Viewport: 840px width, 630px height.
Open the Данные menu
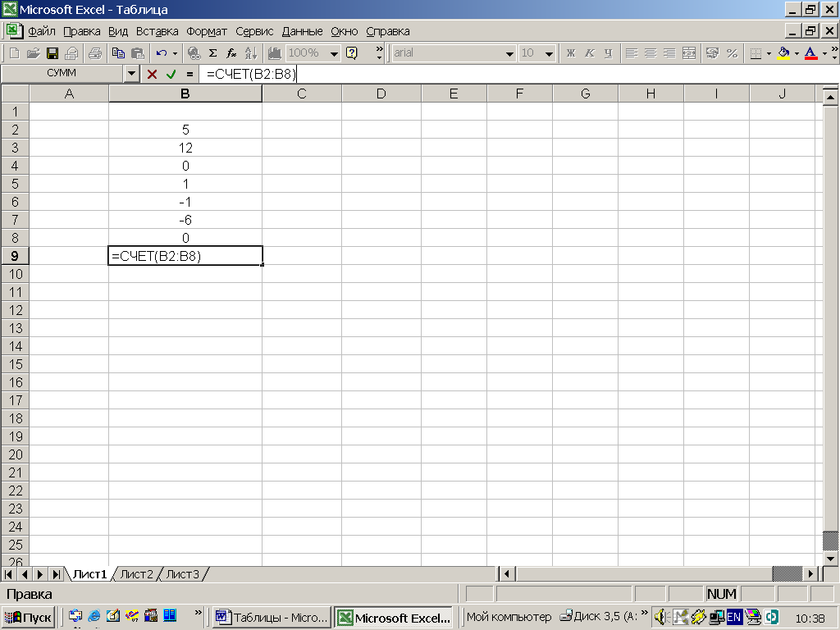coord(302,32)
